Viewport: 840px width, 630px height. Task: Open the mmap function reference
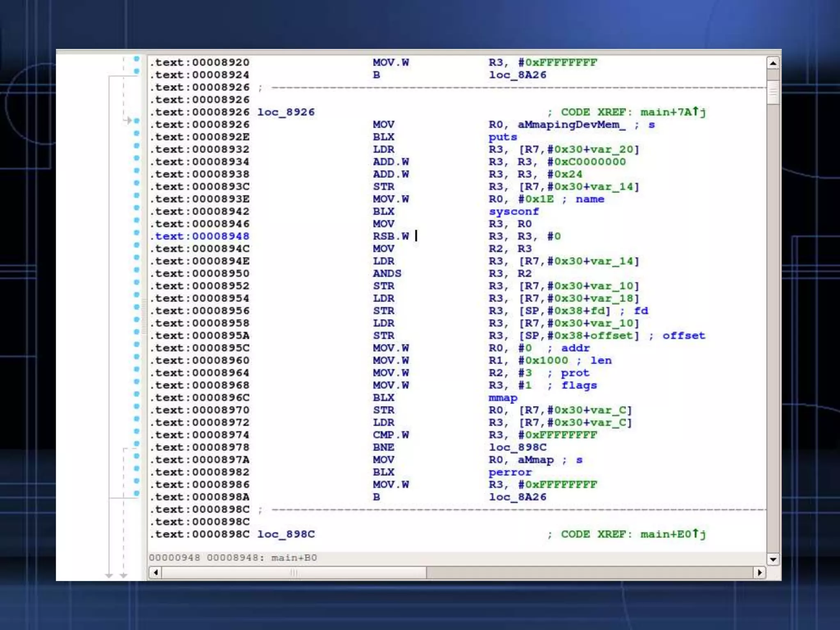tap(502, 398)
